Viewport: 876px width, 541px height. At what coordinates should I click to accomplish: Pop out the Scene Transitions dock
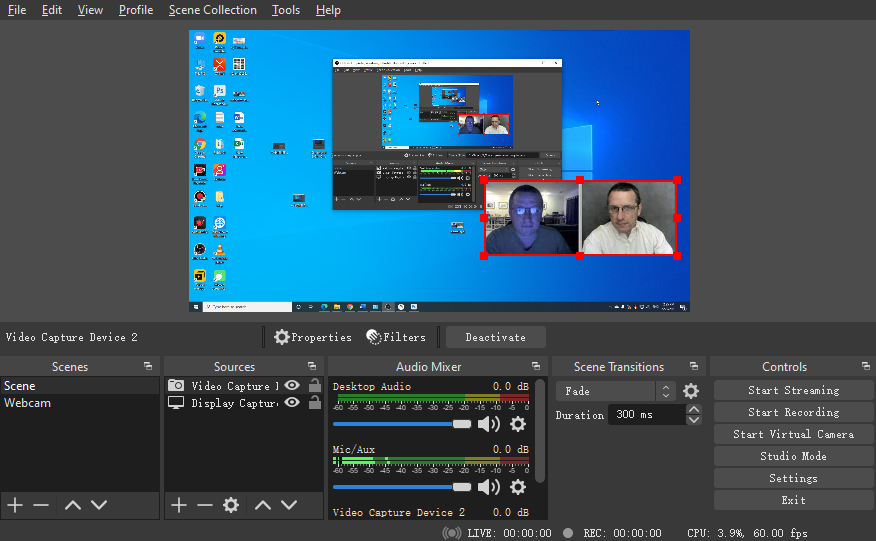[694, 366]
